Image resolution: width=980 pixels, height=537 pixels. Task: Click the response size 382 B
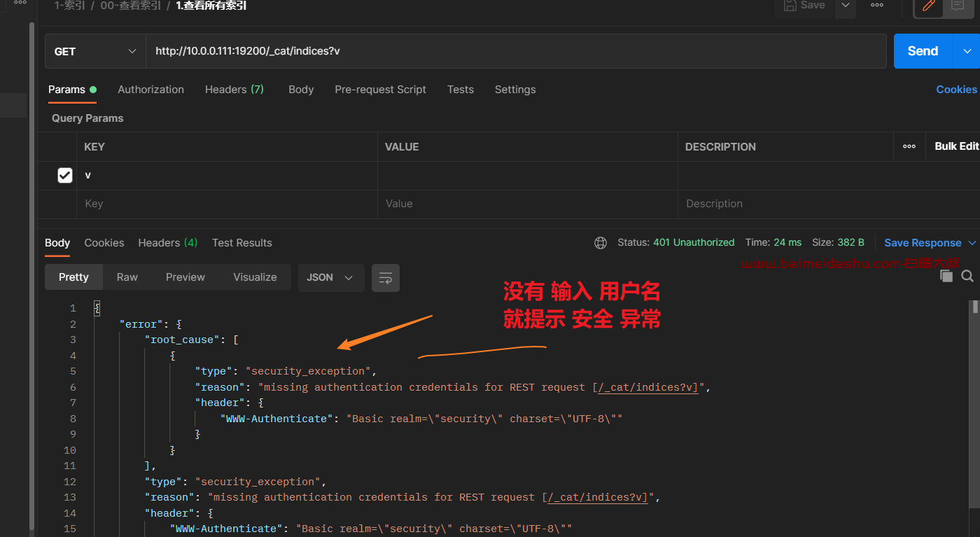click(x=850, y=242)
